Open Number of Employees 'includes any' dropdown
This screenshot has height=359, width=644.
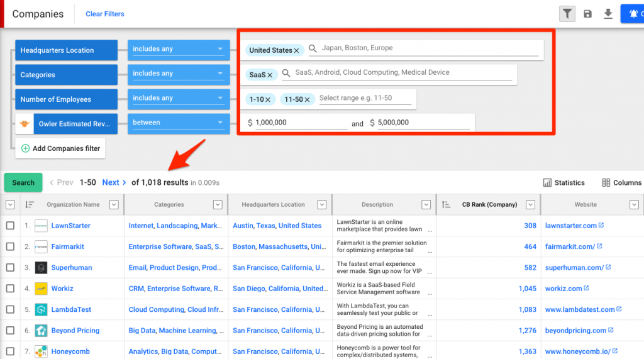(178, 99)
